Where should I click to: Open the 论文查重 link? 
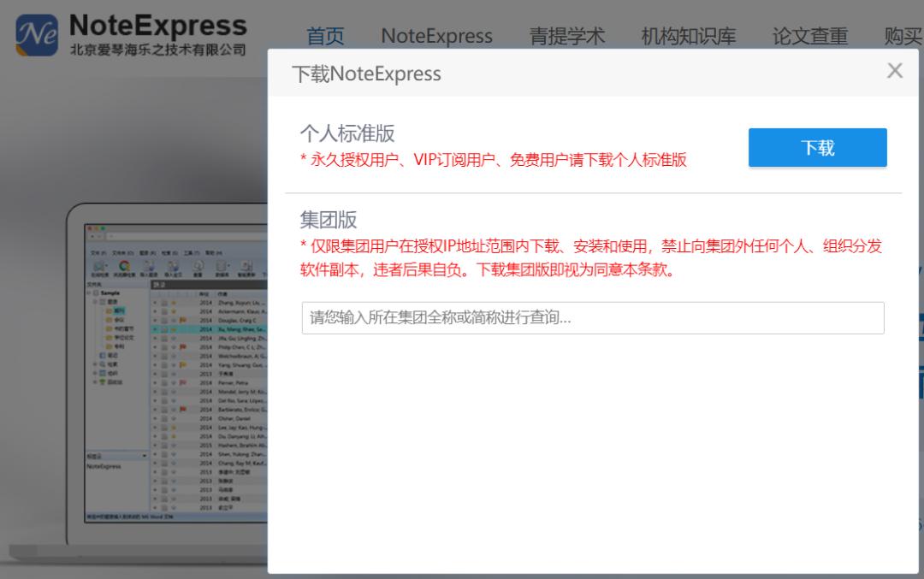809,36
